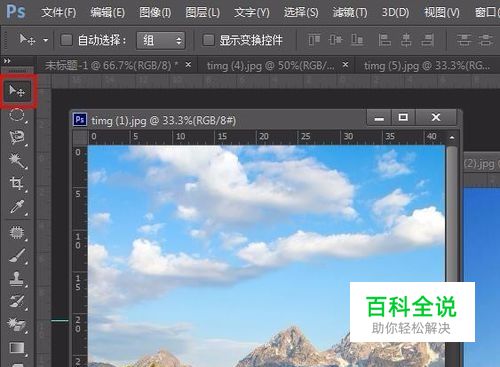Close the timg (1).jpg window

[x=436, y=117]
